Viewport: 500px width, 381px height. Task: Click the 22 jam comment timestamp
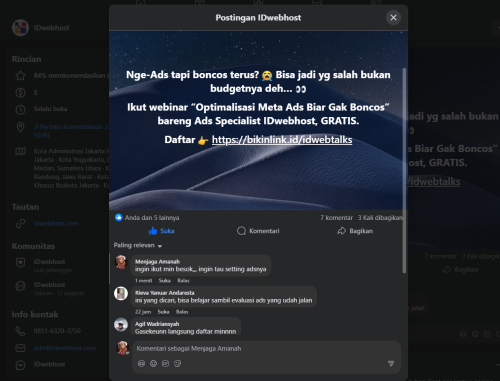(143, 312)
